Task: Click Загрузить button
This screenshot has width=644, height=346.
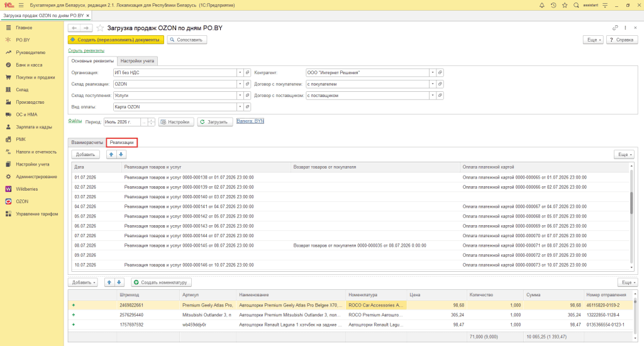Action: coord(215,122)
